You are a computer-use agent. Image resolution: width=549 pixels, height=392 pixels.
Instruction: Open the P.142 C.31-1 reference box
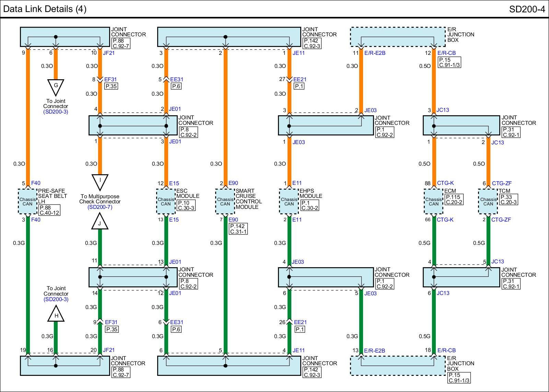(238, 229)
